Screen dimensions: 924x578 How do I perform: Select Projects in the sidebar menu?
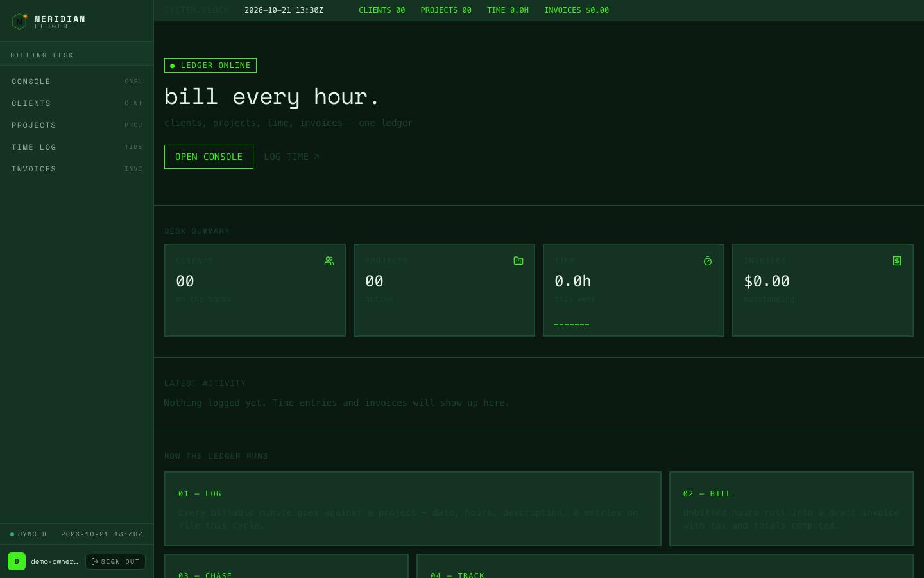click(x=77, y=125)
